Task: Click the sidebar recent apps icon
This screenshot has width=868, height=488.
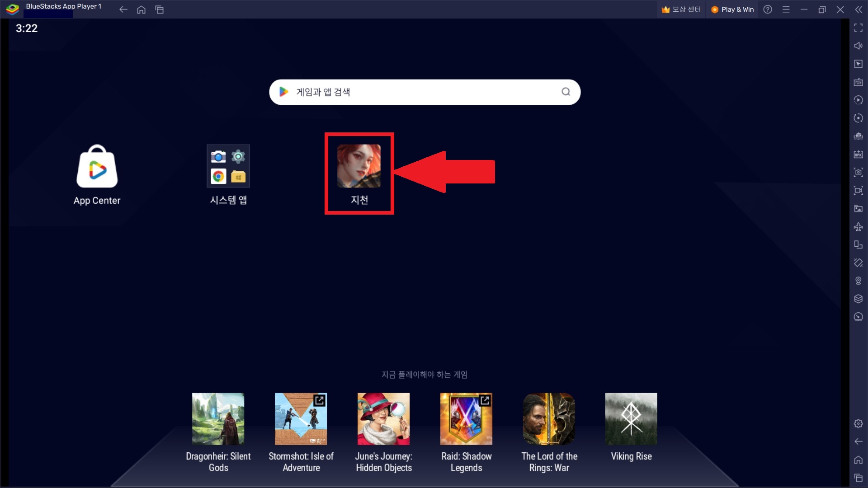Action: [x=858, y=478]
